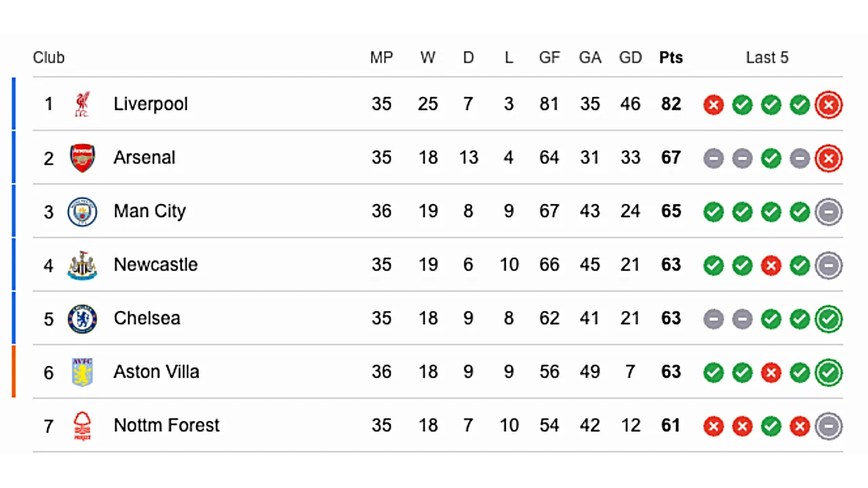Click the Man City club crest
Viewport: 868px width, 488px height.
pos(82,211)
